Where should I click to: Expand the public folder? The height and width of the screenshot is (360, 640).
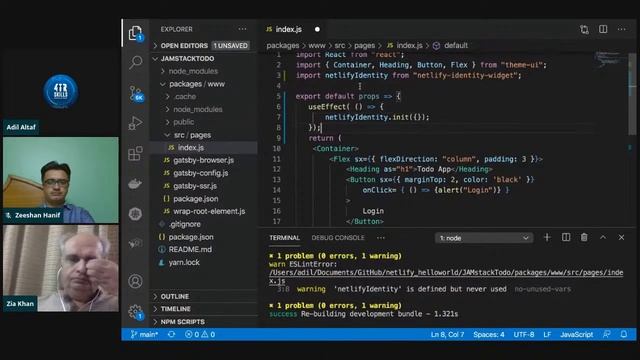(203, 122)
